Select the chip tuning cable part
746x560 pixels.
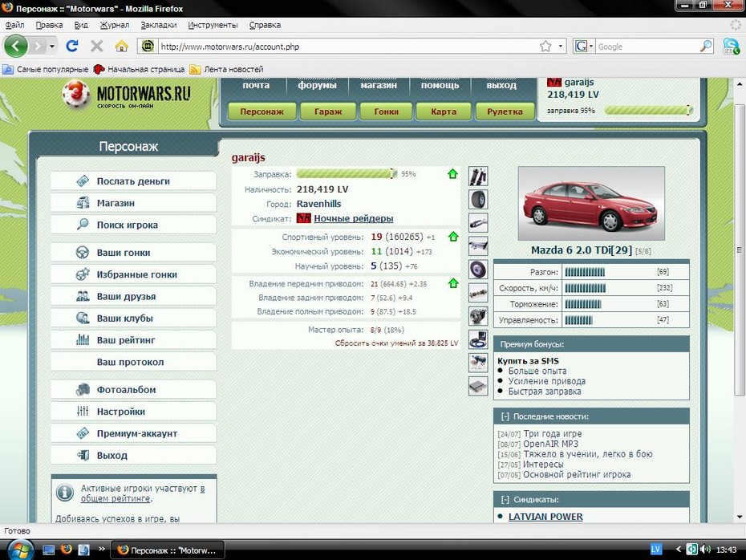pos(478,339)
